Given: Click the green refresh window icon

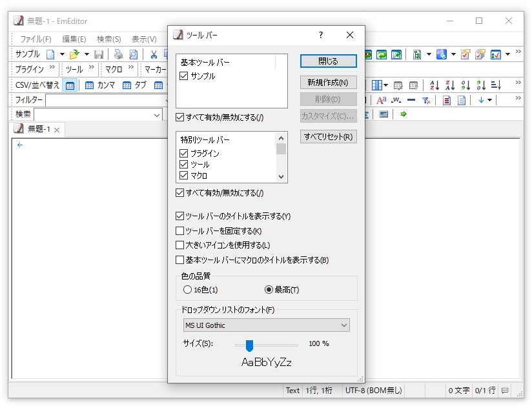Looking at the screenshot, I should [x=382, y=54].
